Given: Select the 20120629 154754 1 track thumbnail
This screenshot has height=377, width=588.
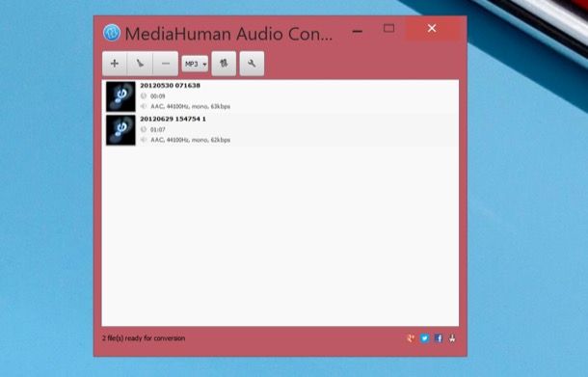Looking at the screenshot, I should 120,130.
